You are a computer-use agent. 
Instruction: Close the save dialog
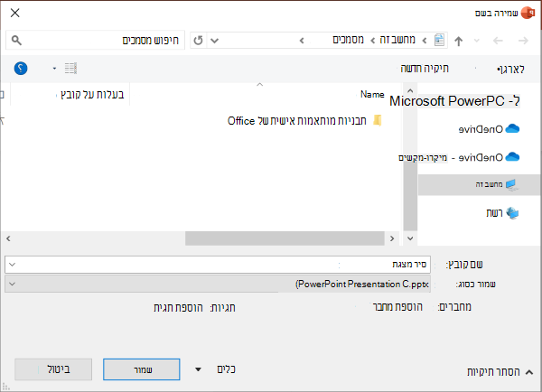point(14,14)
